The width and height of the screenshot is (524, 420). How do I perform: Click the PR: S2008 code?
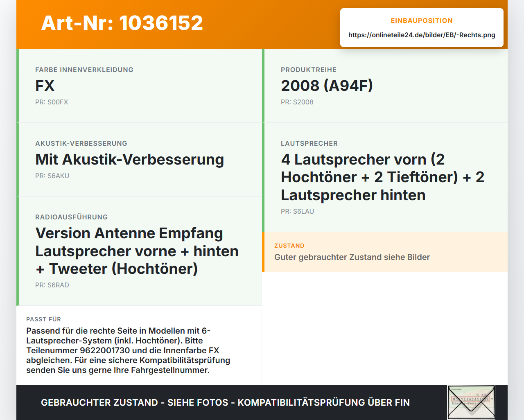297,102
